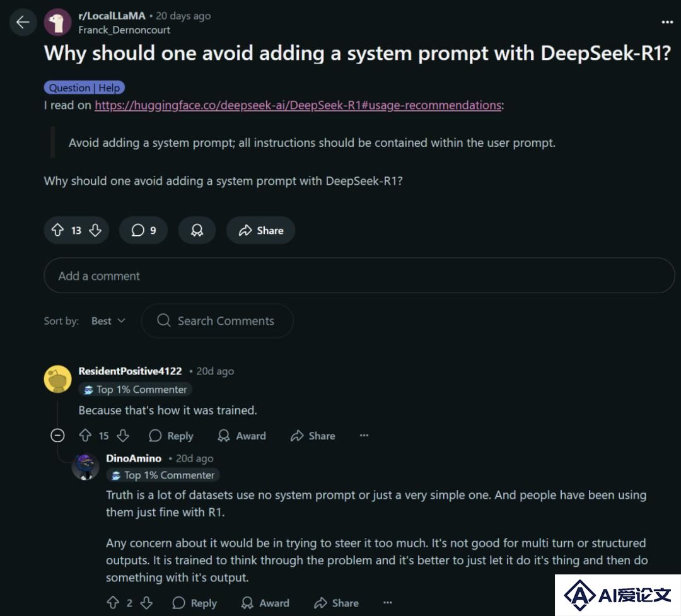Go back using the left arrow button
This screenshot has width=681, height=616.
pos(23,22)
